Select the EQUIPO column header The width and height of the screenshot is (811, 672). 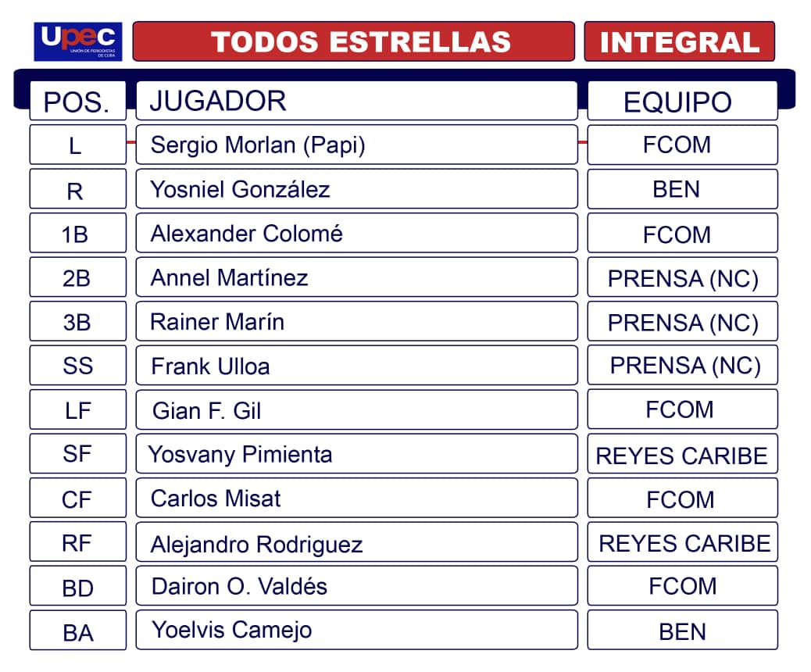pyautogui.click(x=681, y=102)
